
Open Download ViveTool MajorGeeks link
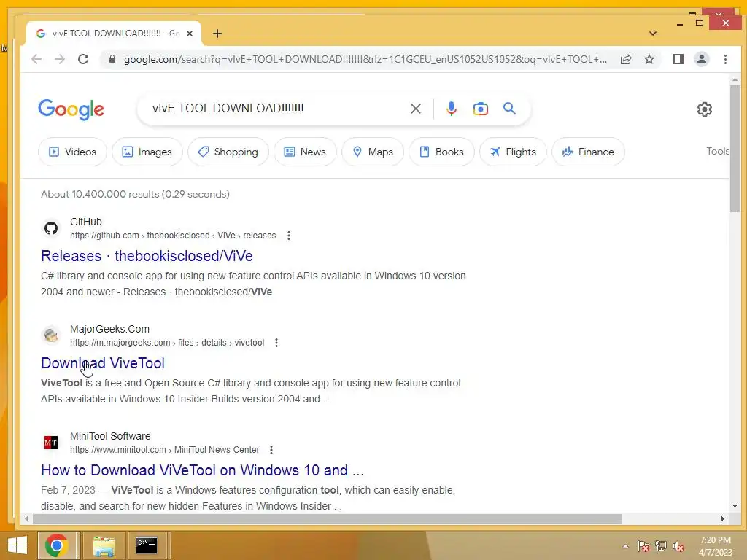[103, 363]
